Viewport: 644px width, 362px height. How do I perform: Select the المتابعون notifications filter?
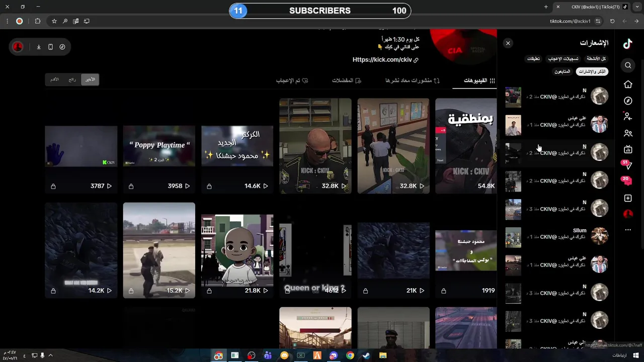[x=562, y=72]
